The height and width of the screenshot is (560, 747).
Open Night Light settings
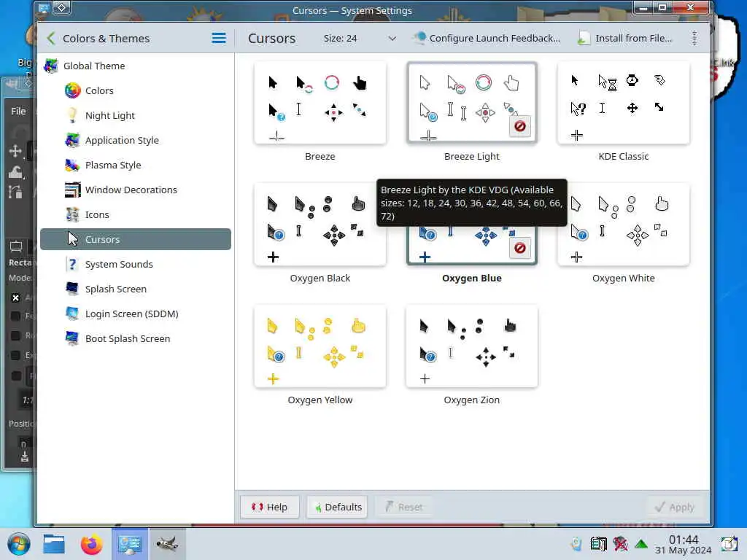[x=135, y=115]
